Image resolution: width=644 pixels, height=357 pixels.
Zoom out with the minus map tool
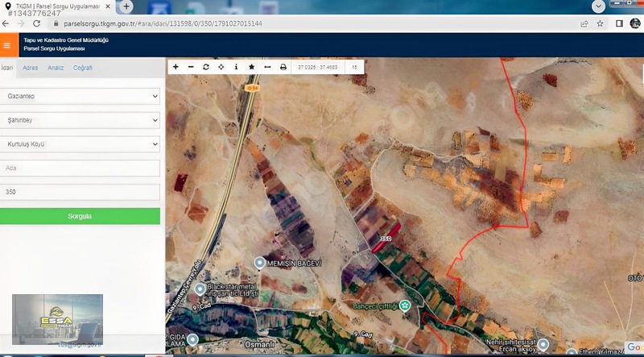(191, 67)
